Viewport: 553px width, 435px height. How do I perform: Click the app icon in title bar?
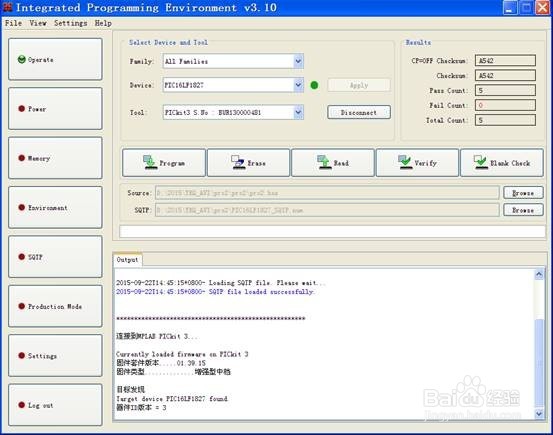click(7, 7)
